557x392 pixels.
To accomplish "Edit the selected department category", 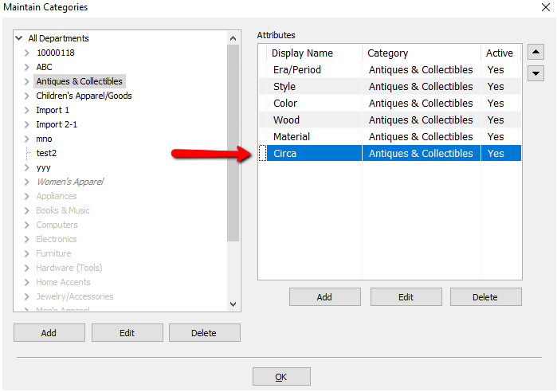I will [x=127, y=333].
